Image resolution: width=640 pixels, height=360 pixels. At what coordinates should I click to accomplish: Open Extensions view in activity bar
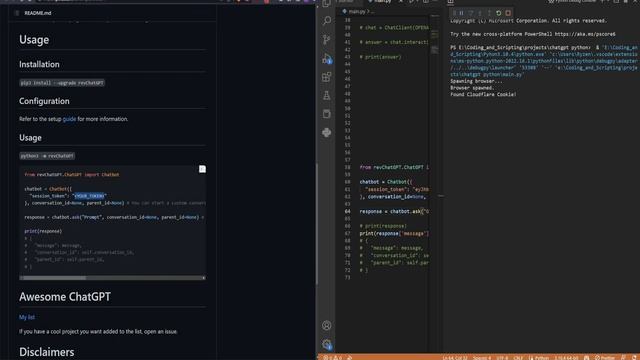(x=327, y=77)
